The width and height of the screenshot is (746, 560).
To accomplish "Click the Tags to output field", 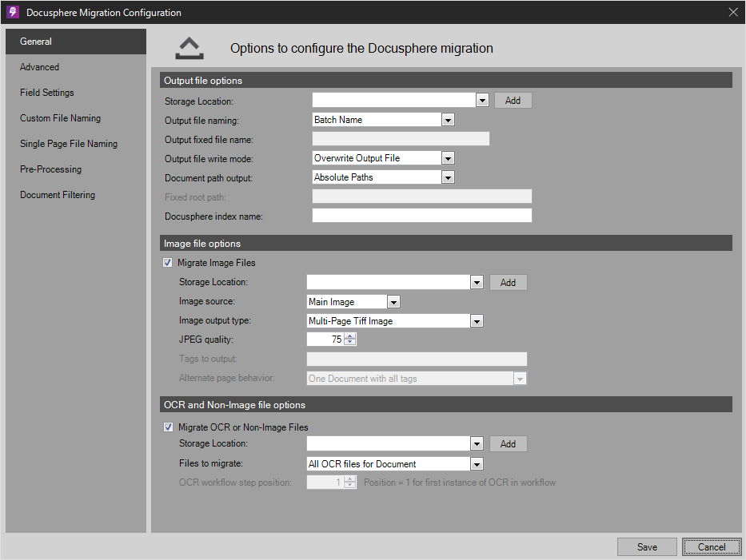I will click(417, 359).
